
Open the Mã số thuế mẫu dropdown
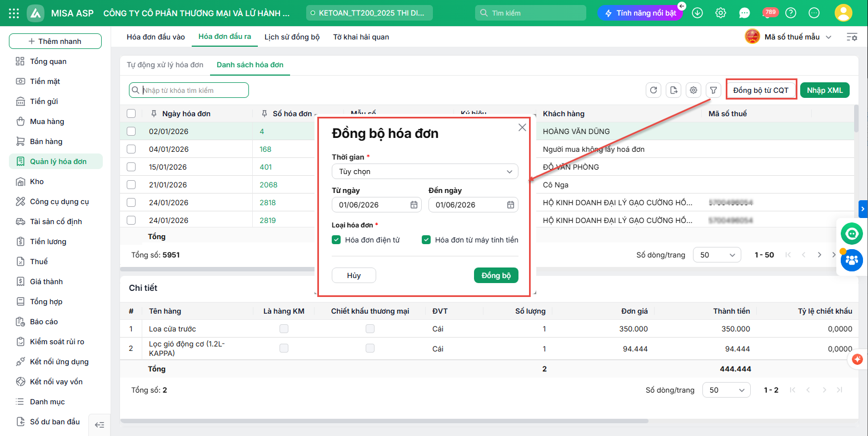(x=789, y=37)
